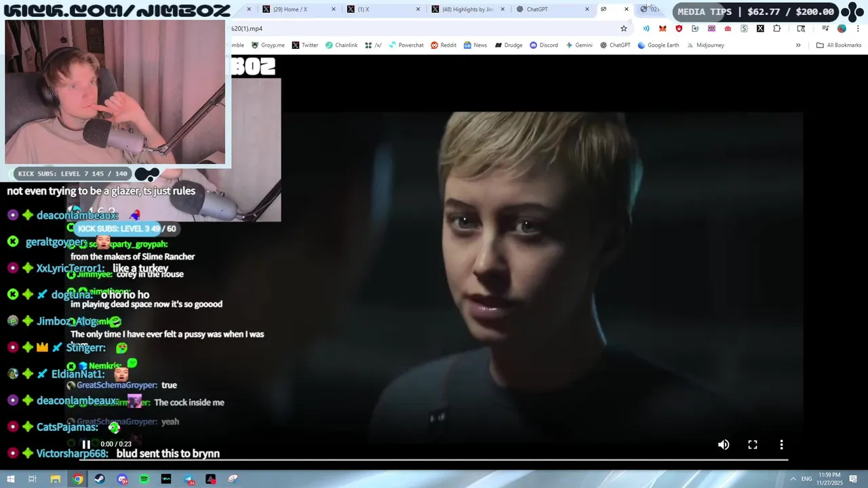Viewport: 868px width, 488px height.
Task: Click the KICK SUBS LEVEL 7 progress bar
Action: [73, 174]
